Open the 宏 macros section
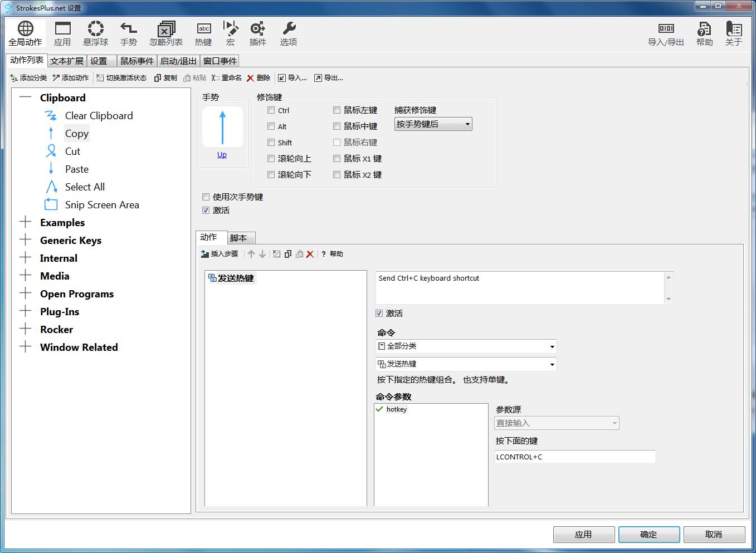The image size is (756, 553). 230,33
